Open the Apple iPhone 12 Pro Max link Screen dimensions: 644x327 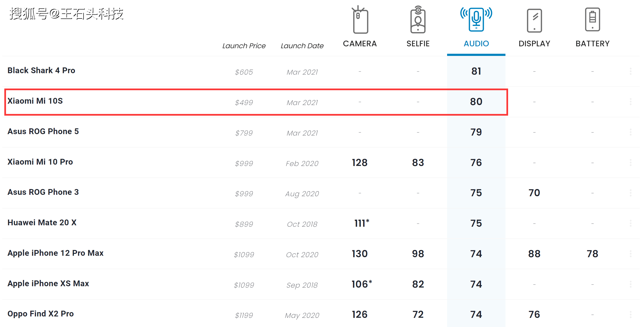(x=55, y=253)
